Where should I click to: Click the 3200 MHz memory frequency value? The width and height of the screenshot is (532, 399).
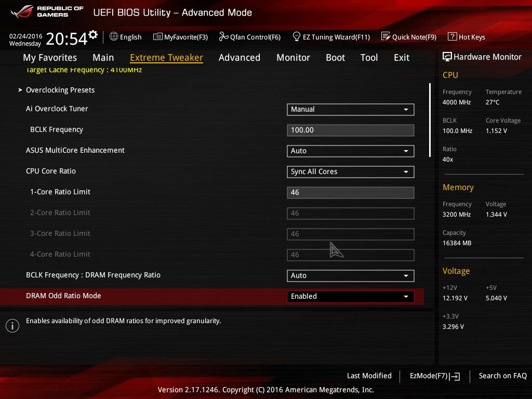pyautogui.click(x=457, y=215)
